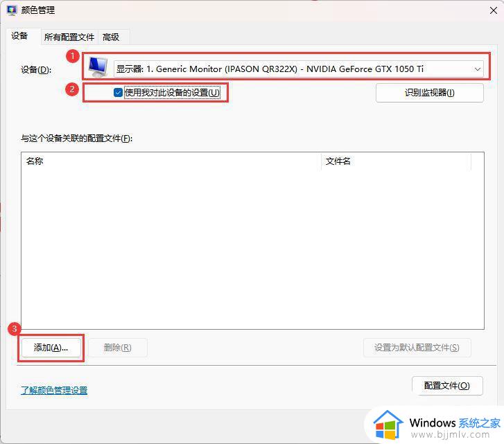
Task: Open the 了解颜色管理设置 link
Action: (x=54, y=391)
